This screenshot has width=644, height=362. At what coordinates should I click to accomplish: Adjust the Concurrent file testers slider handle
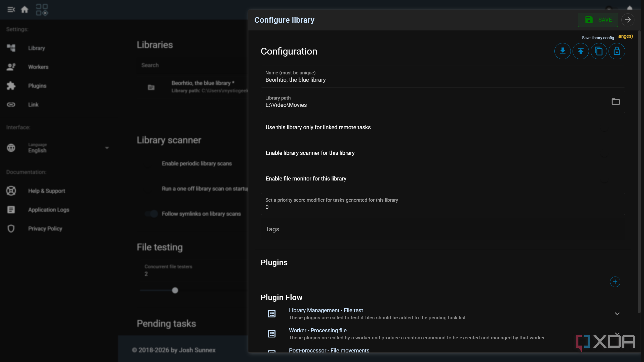175,290
